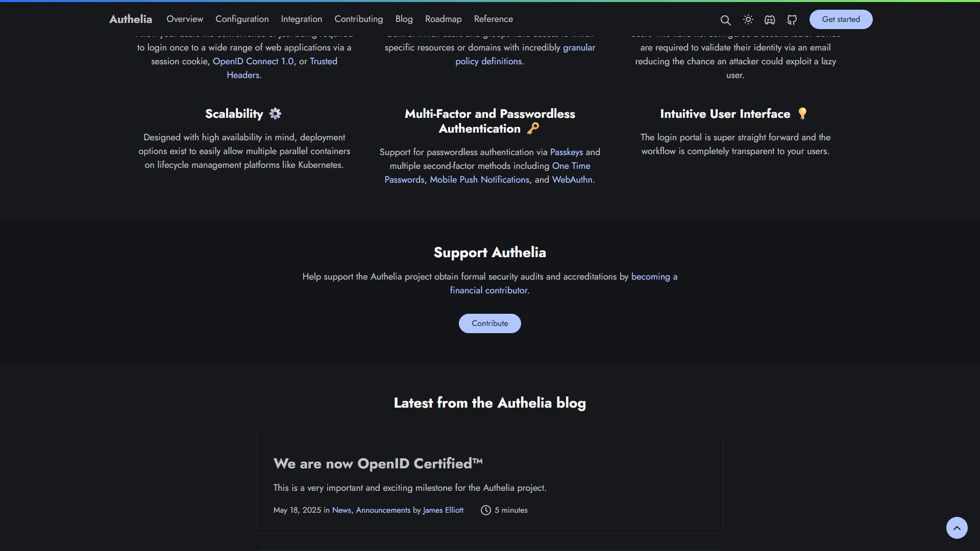Open the OpenID Certified blog post title
Viewport: 980px width, 551px height.
[x=378, y=463]
